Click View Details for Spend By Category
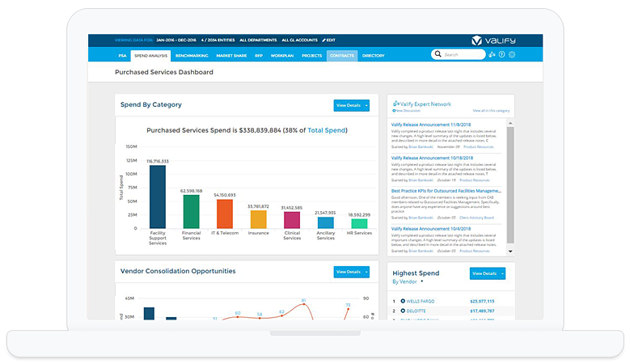Screen dimensions: 630x364 tap(349, 105)
